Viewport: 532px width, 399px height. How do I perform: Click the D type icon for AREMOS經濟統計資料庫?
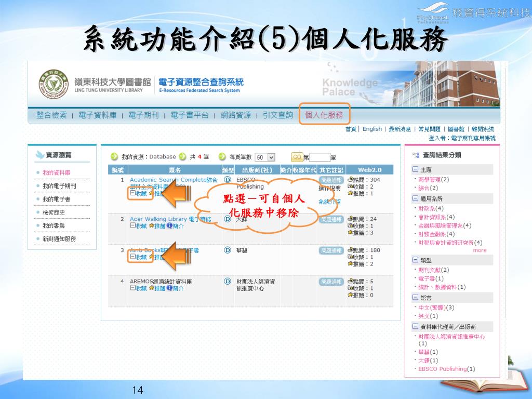click(x=228, y=281)
